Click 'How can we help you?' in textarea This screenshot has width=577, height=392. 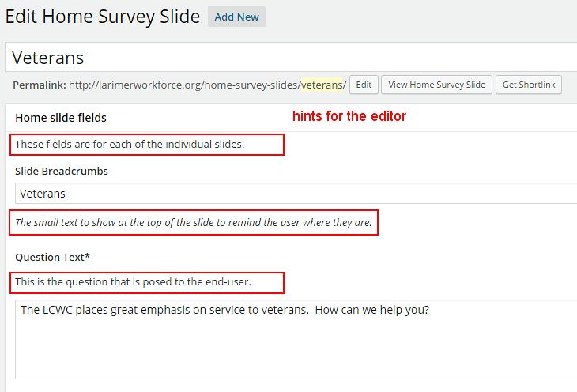[x=372, y=310]
